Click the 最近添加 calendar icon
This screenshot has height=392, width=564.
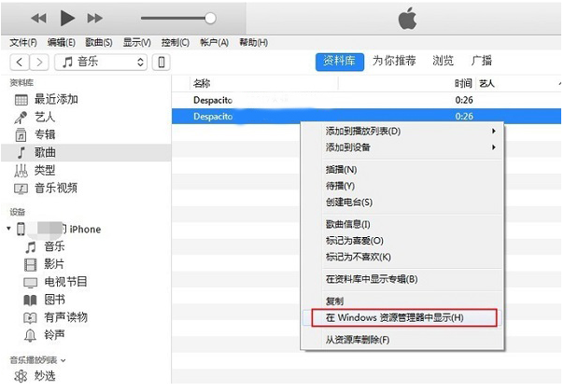click(x=21, y=100)
